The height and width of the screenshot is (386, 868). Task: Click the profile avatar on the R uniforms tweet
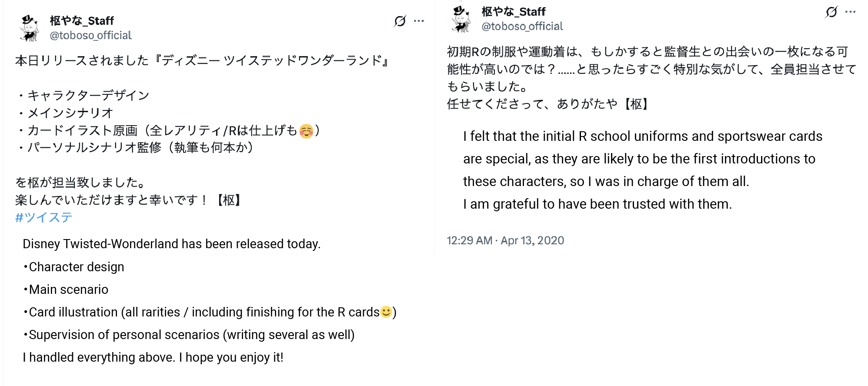pyautogui.click(x=461, y=20)
